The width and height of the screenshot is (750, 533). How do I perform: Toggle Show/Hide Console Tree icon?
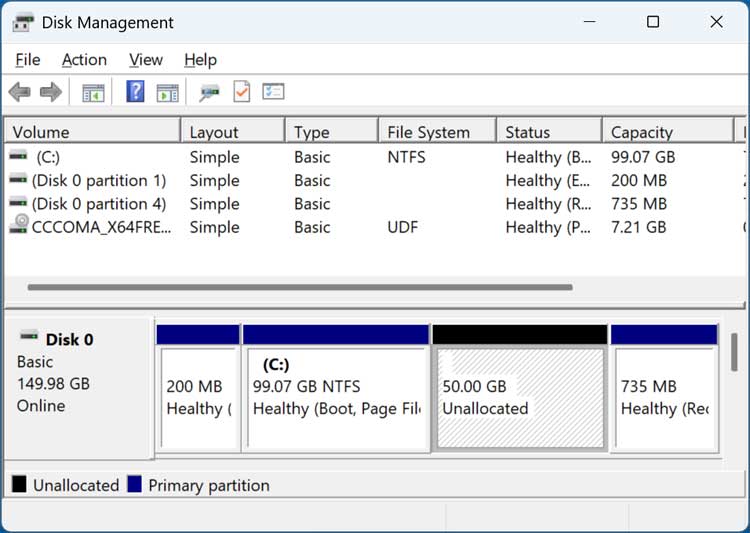coord(93,92)
